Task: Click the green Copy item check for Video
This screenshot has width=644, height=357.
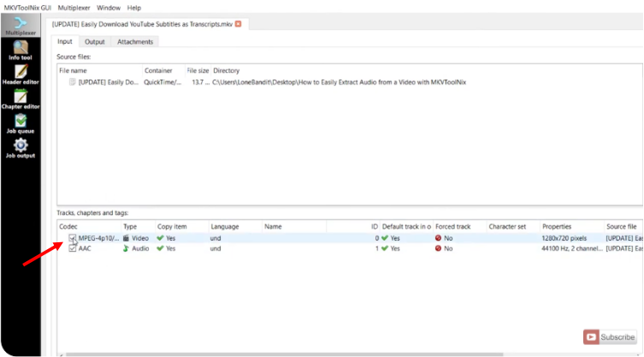Action: [x=161, y=238]
